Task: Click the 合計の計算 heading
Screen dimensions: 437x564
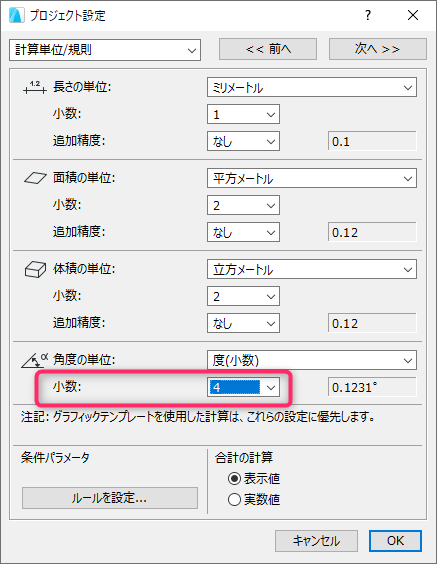Action: [244, 458]
